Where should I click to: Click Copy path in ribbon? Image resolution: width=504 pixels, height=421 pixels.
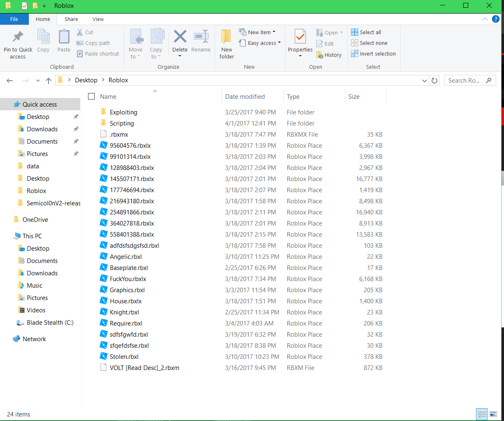(x=93, y=43)
